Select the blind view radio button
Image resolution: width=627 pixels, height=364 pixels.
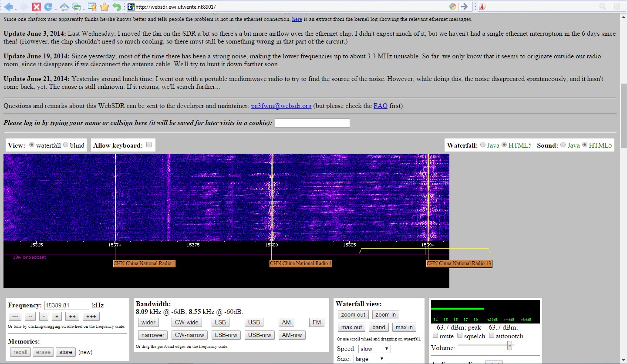coord(66,145)
